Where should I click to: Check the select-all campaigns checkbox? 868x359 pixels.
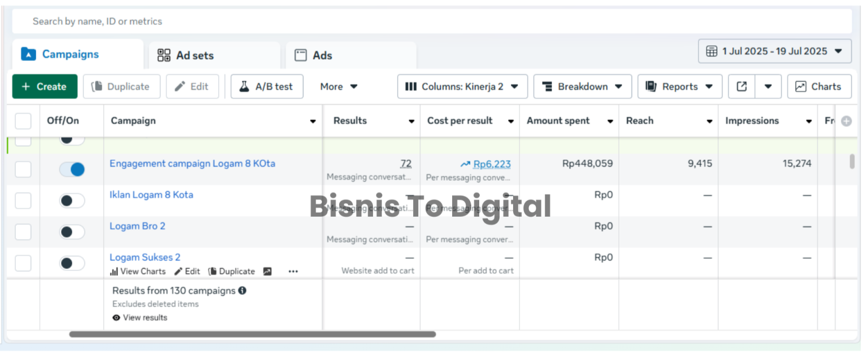click(x=23, y=121)
